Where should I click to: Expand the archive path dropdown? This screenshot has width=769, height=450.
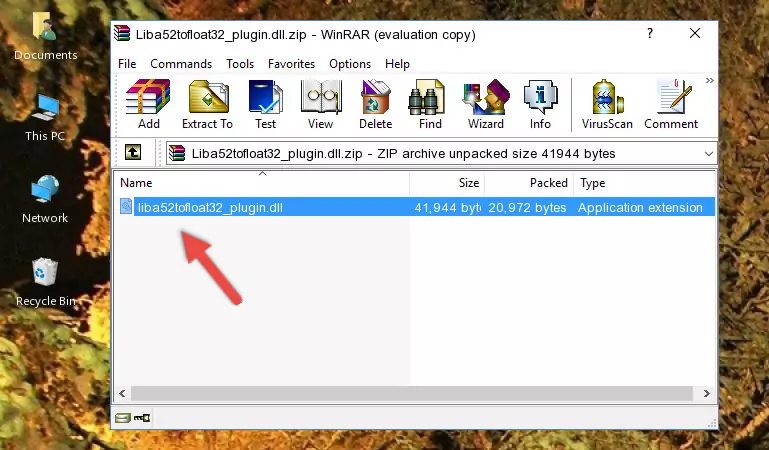[x=708, y=154]
